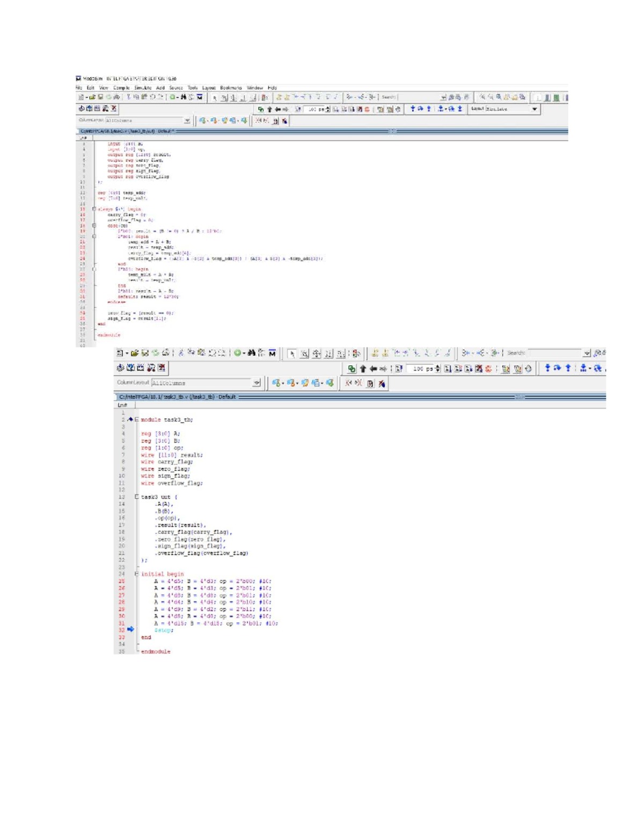Image resolution: width=644 pixels, height=834 pixels.
Task: Click the Search field in lower toolbar
Action: [555, 353]
